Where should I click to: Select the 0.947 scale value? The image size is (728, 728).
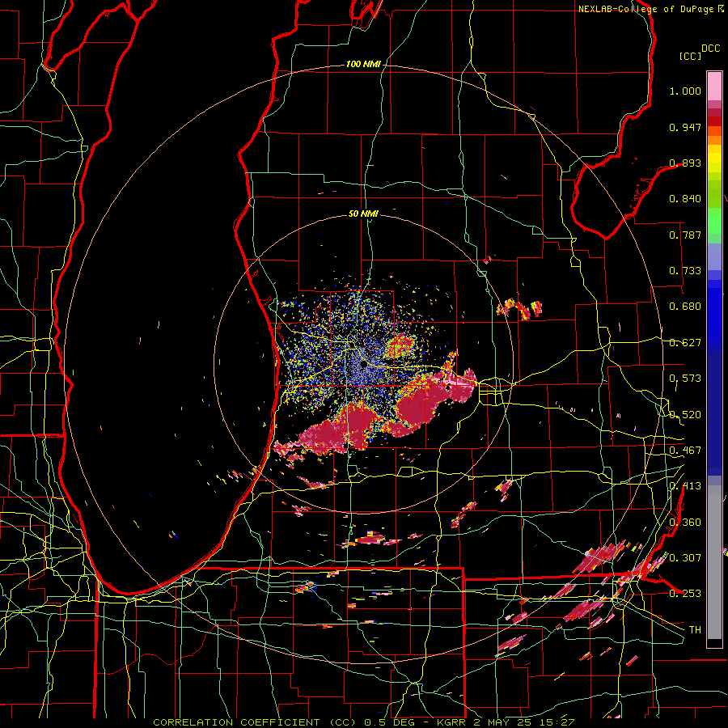[685, 127]
